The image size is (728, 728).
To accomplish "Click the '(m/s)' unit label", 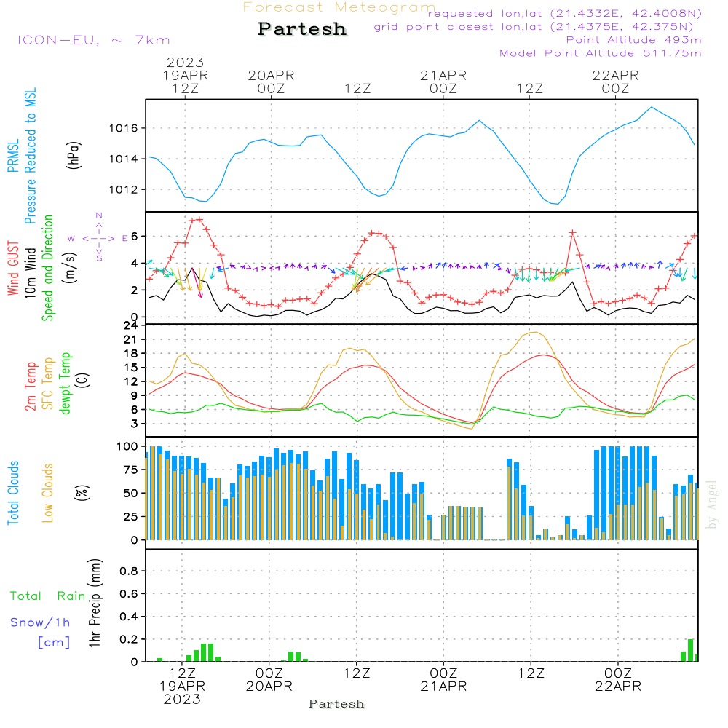I will pyautogui.click(x=70, y=268).
